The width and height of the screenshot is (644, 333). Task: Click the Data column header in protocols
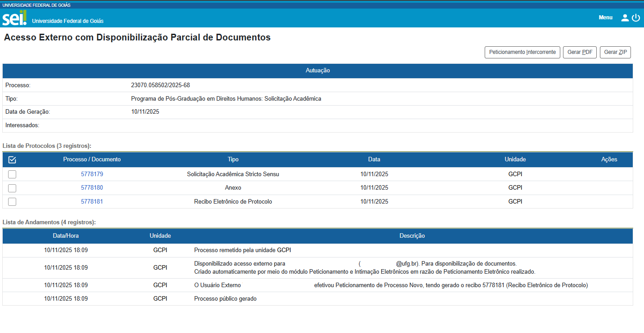coord(374,160)
